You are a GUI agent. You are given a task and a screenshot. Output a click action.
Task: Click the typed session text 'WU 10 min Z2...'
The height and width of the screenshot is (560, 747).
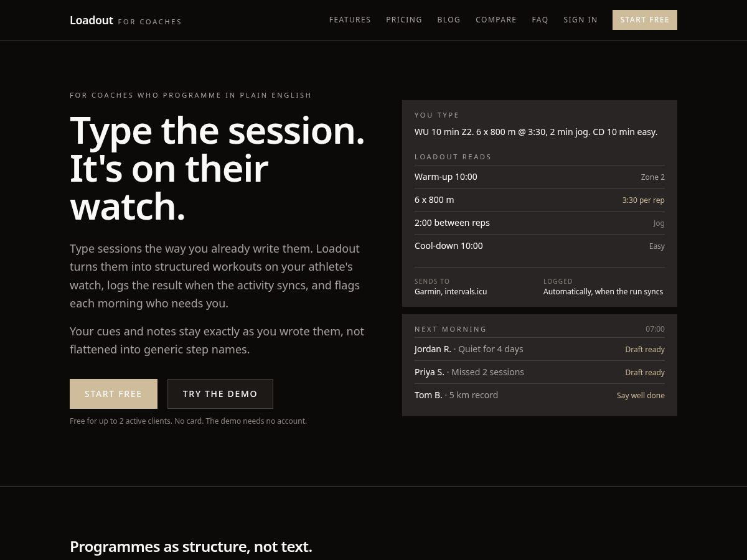click(536, 132)
